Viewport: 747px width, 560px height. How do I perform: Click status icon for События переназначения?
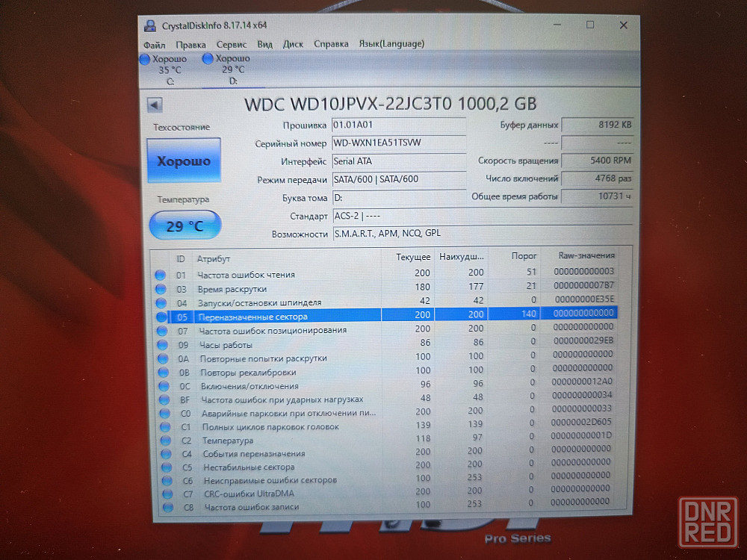pos(167,454)
